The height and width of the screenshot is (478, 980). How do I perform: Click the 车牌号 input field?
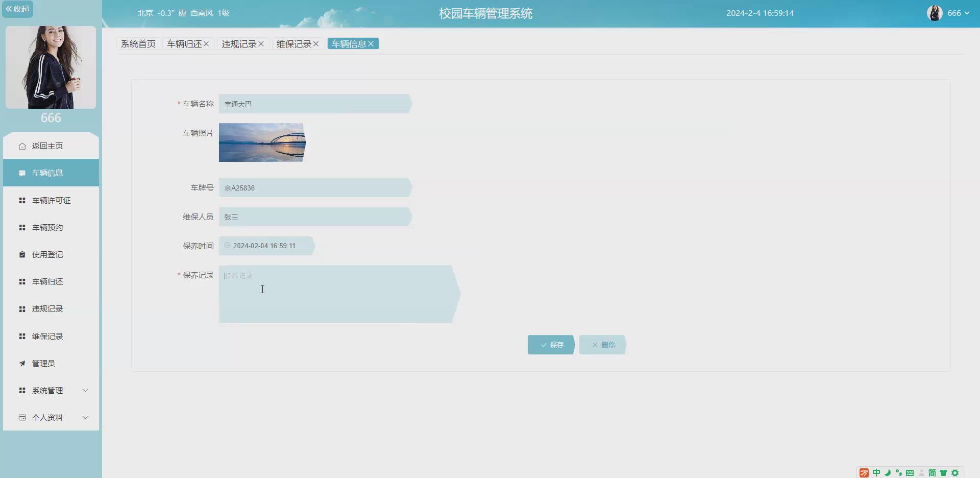[315, 187]
